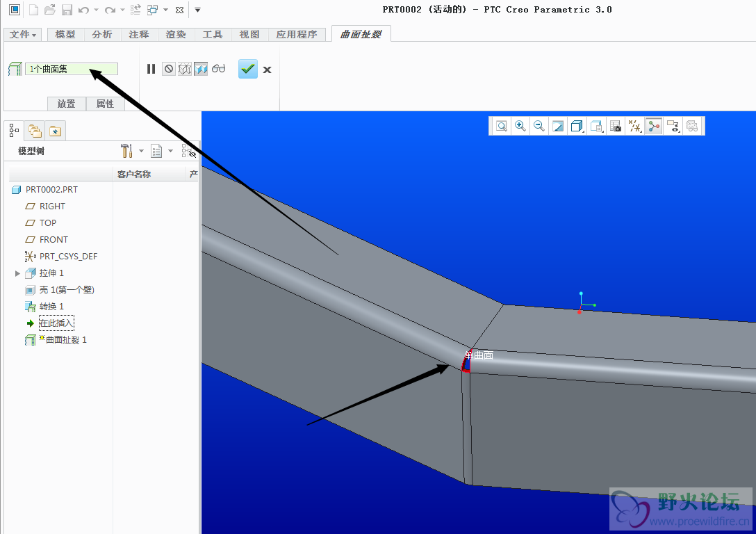Viewport: 756px width, 534px height.
Task: Toggle the spin center display
Action: (654, 127)
